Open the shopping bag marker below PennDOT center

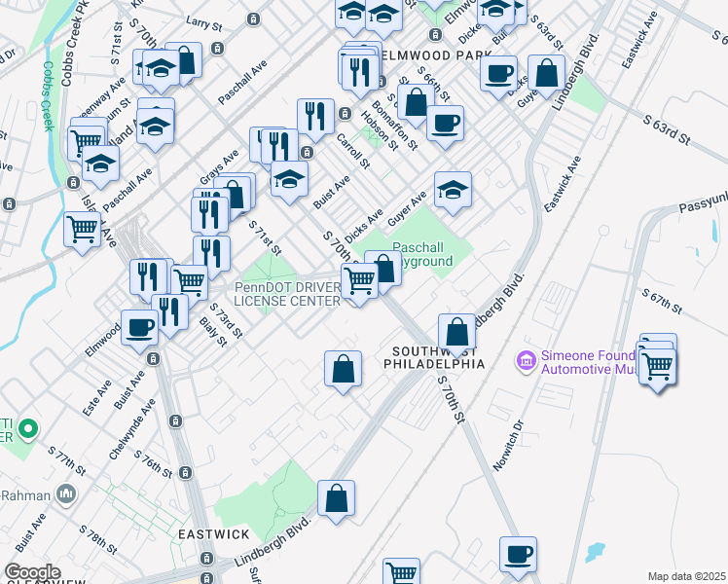click(343, 369)
